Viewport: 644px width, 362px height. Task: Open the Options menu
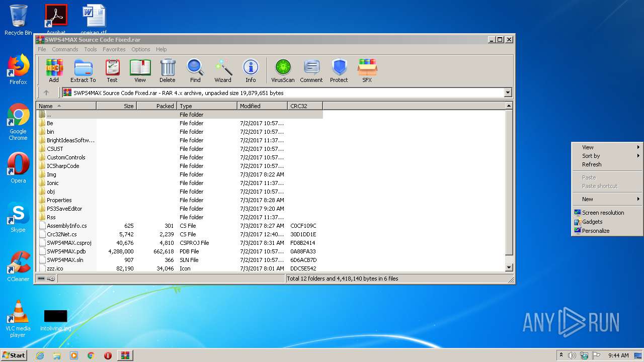[141, 49]
